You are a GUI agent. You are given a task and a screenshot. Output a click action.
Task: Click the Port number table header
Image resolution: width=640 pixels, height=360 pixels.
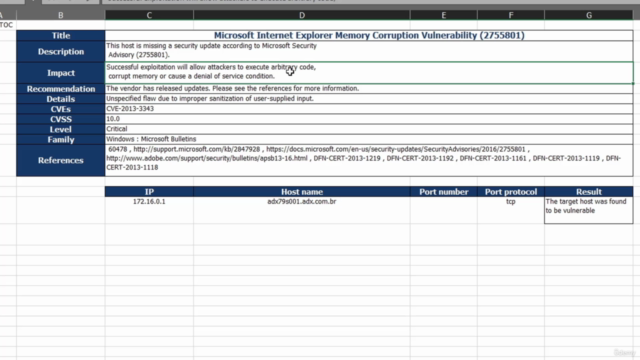444,191
